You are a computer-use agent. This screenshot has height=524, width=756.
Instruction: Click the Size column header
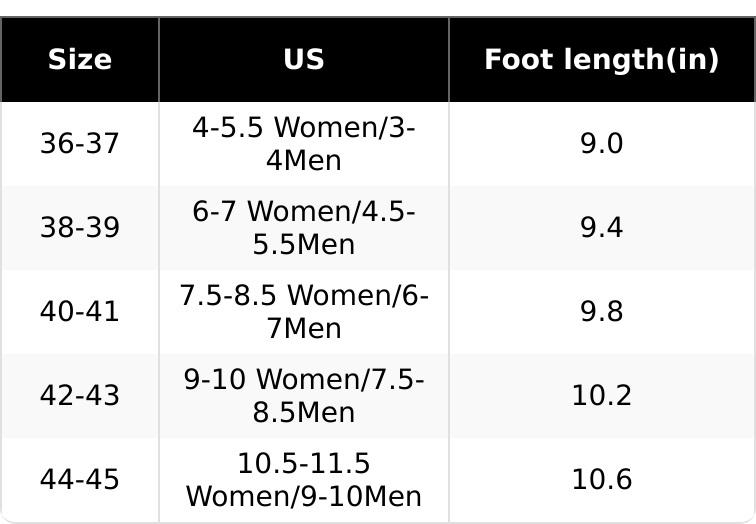click(x=80, y=60)
